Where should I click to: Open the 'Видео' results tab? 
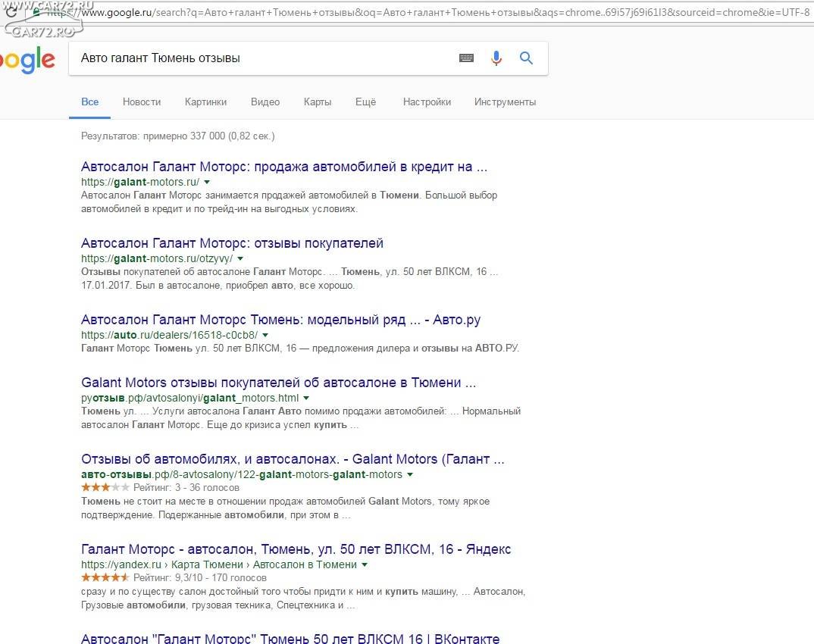[x=265, y=102]
